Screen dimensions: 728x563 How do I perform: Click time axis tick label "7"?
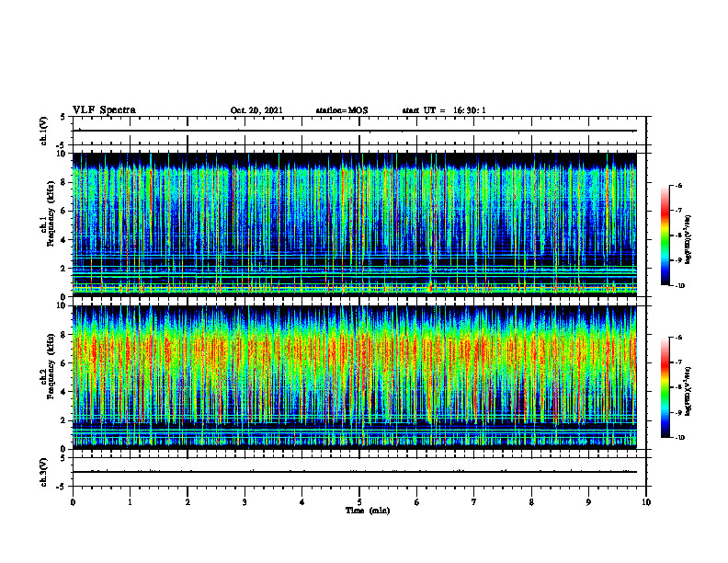pyautogui.click(x=474, y=502)
